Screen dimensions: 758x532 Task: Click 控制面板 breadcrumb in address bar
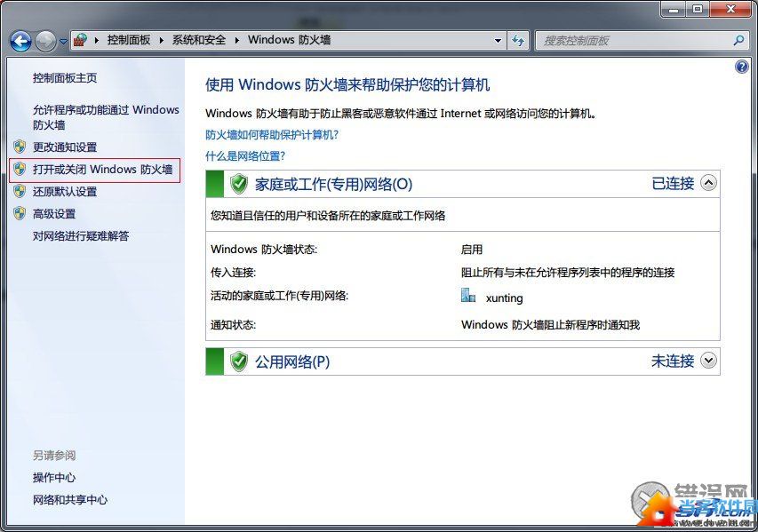tap(129, 40)
